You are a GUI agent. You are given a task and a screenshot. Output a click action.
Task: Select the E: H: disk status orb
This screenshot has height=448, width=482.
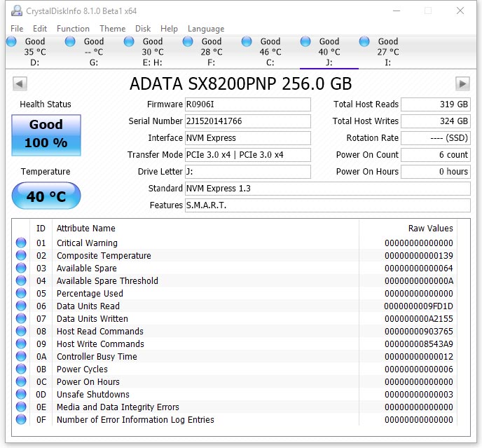[x=129, y=41]
